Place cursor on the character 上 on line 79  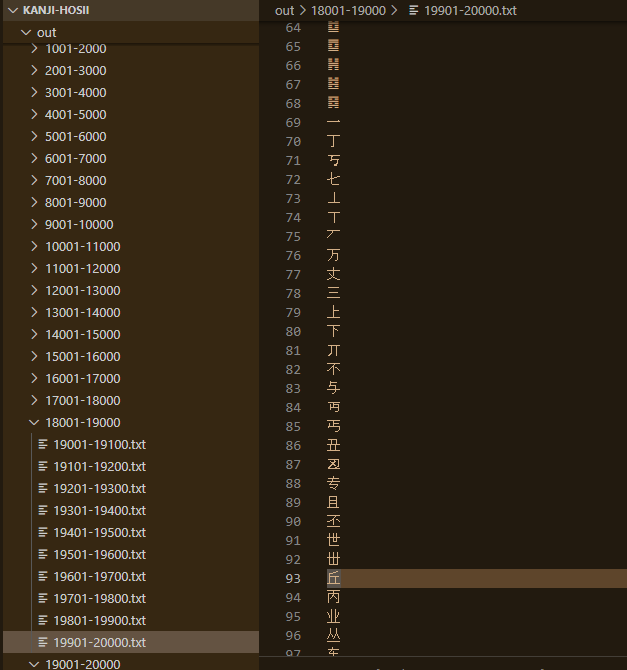point(333,312)
